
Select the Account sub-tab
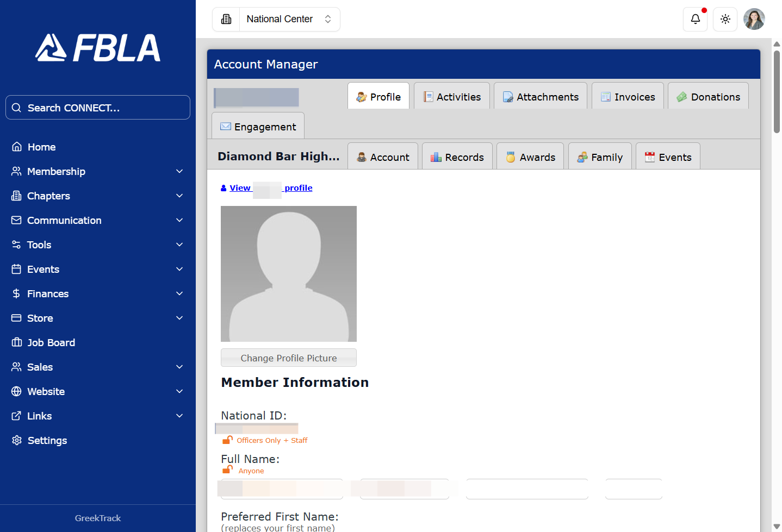pyautogui.click(x=383, y=157)
